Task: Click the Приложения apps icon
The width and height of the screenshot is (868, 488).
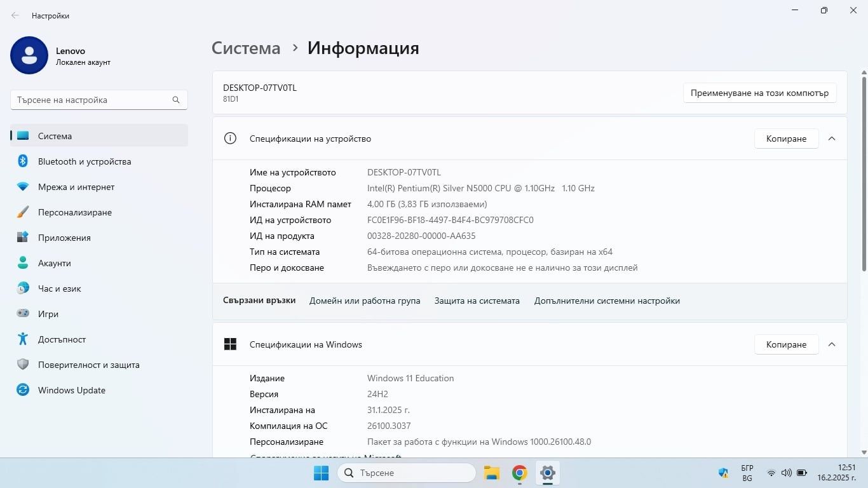Action: tap(23, 238)
